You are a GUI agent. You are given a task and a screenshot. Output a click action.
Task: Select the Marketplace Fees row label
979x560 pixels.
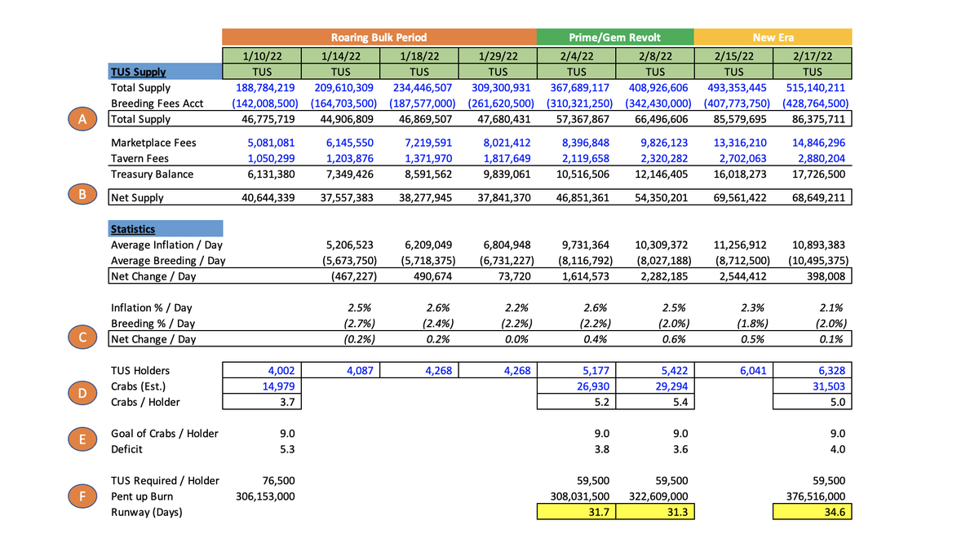click(x=152, y=143)
